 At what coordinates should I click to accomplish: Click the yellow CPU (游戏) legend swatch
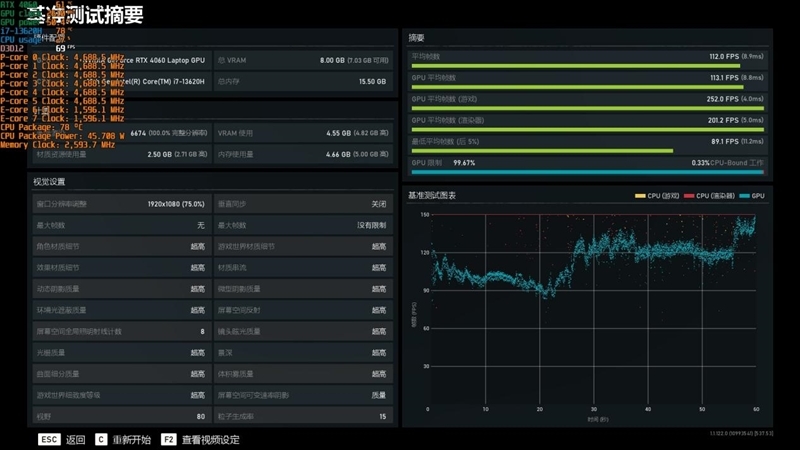pos(640,196)
